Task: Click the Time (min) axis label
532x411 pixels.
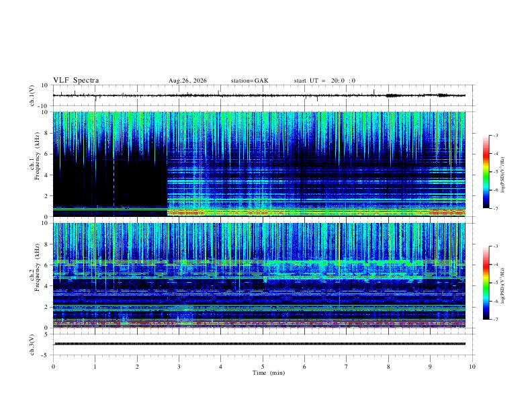Action: pos(269,373)
